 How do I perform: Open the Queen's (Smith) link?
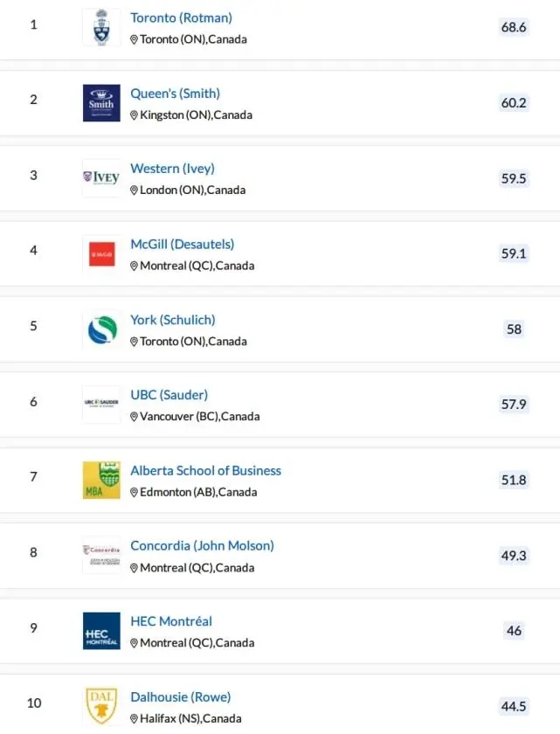coord(175,93)
